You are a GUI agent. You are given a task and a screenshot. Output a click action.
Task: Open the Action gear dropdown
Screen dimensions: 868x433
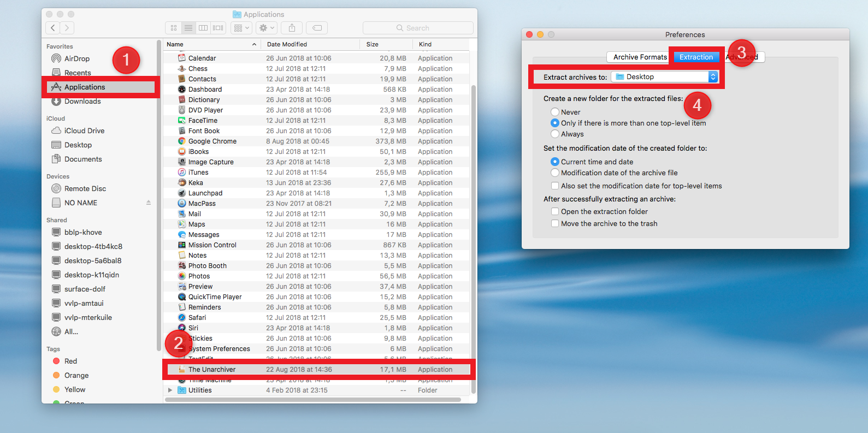pos(267,28)
